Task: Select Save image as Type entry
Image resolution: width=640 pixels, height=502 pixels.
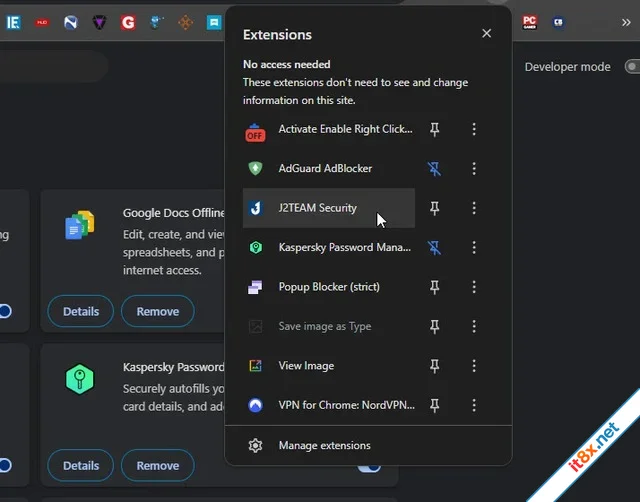Action: [329, 326]
